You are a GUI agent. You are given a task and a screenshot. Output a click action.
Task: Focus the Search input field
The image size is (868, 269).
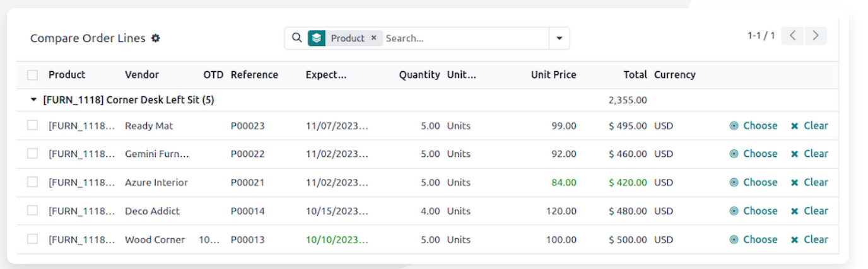point(464,38)
